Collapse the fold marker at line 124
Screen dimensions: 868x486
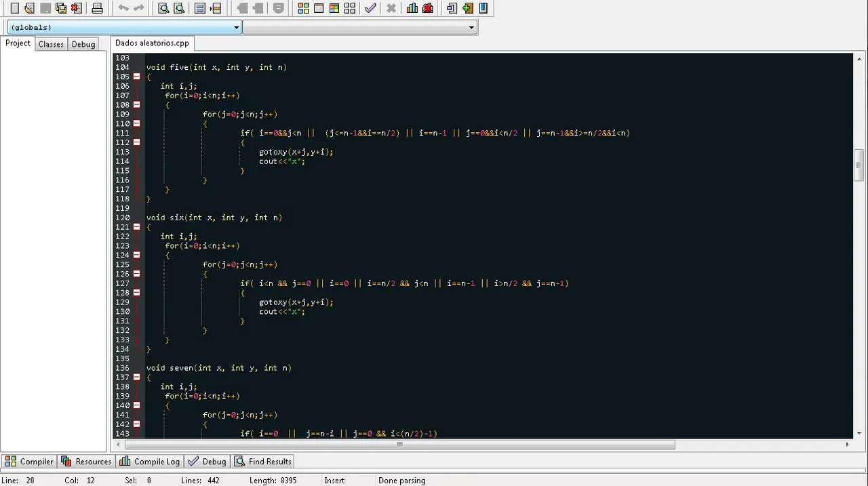point(136,255)
